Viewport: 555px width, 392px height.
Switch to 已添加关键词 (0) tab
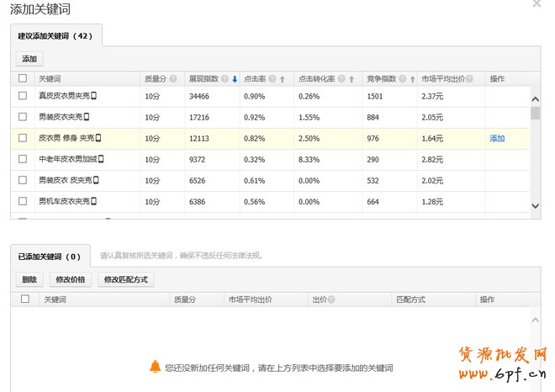(x=50, y=257)
